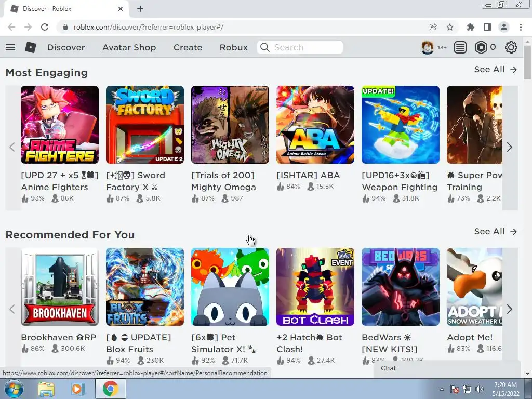Open the BedWars game thumbnail
The image size is (532, 399).
pos(401,287)
